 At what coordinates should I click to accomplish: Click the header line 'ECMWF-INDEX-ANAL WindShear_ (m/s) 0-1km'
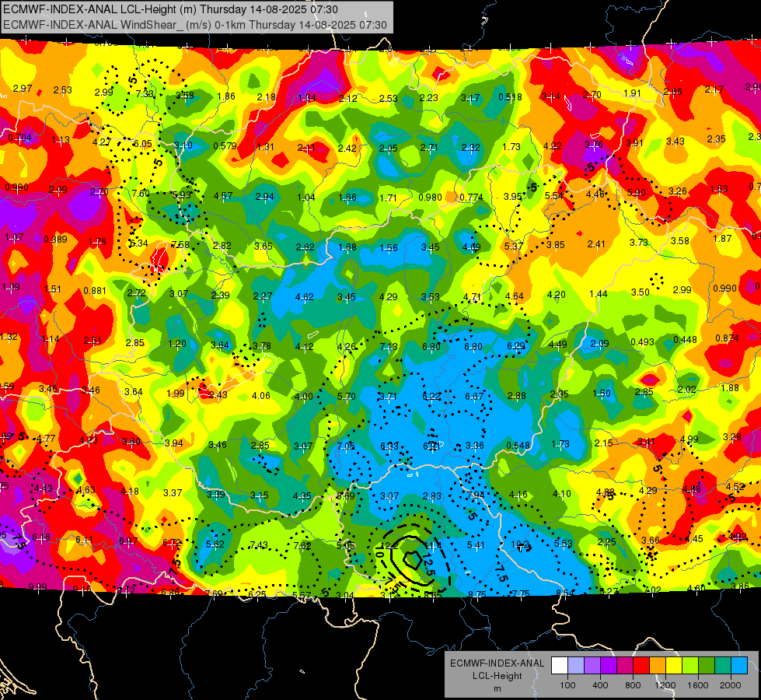click(x=195, y=25)
